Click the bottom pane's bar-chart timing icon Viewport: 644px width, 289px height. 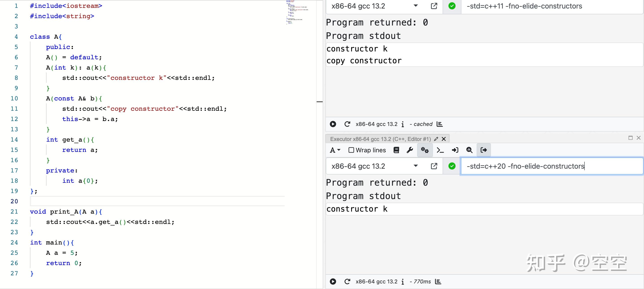click(x=438, y=281)
